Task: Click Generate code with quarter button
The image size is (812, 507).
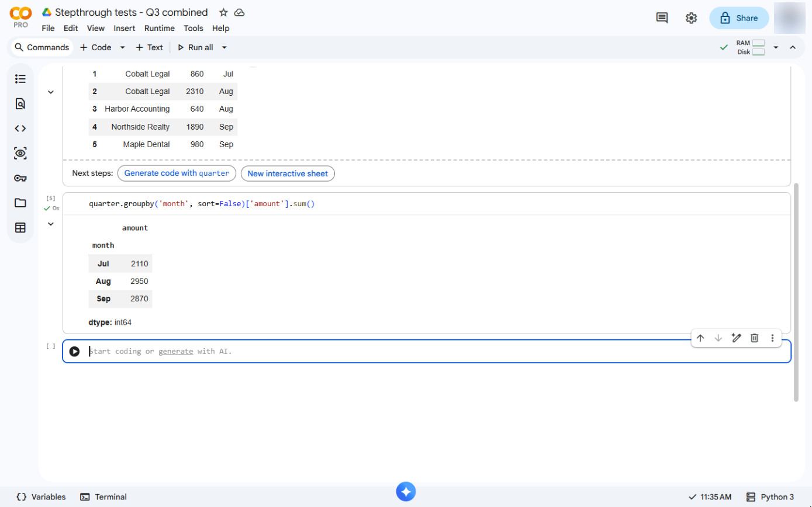Action: coord(177,173)
